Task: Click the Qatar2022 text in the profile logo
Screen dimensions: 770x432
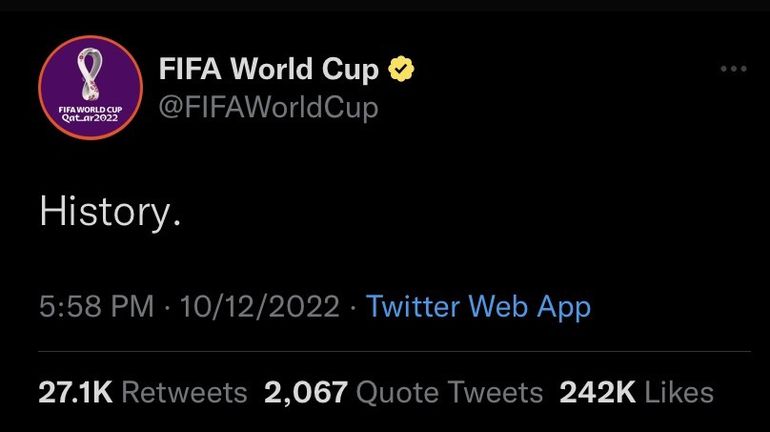Action: (x=90, y=116)
